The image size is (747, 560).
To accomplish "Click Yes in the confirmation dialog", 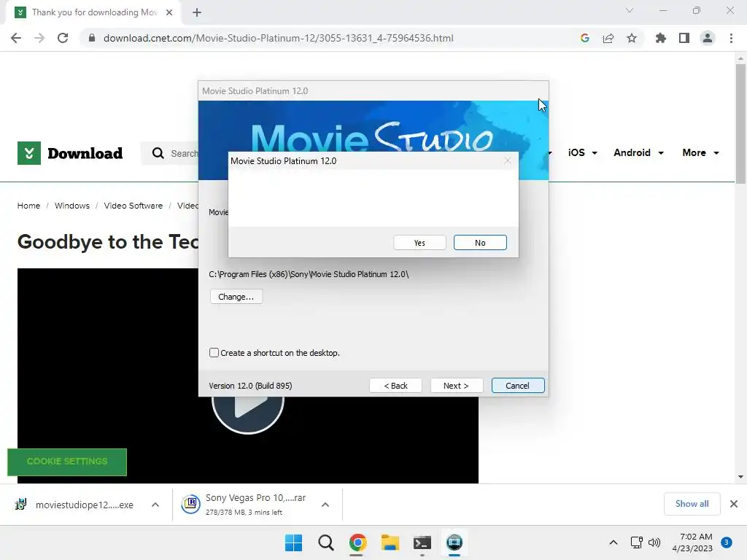I will click(419, 242).
